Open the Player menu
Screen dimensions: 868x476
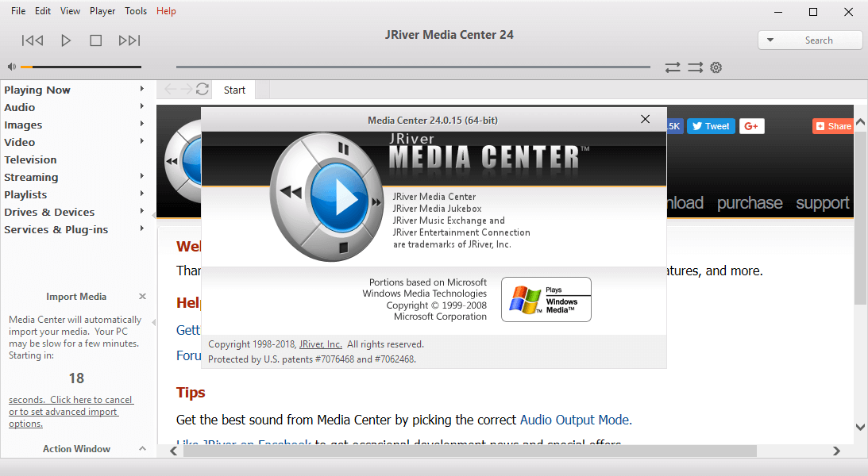click(102, 11)
